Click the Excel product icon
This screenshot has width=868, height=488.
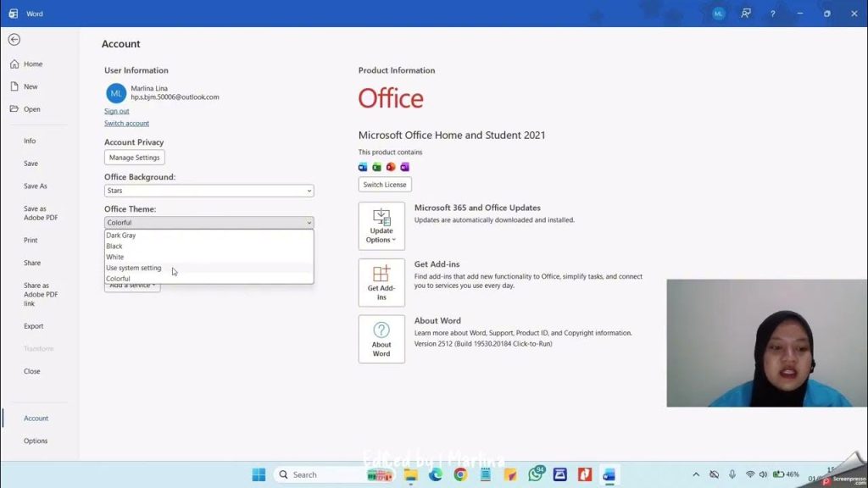click(377, 167)
